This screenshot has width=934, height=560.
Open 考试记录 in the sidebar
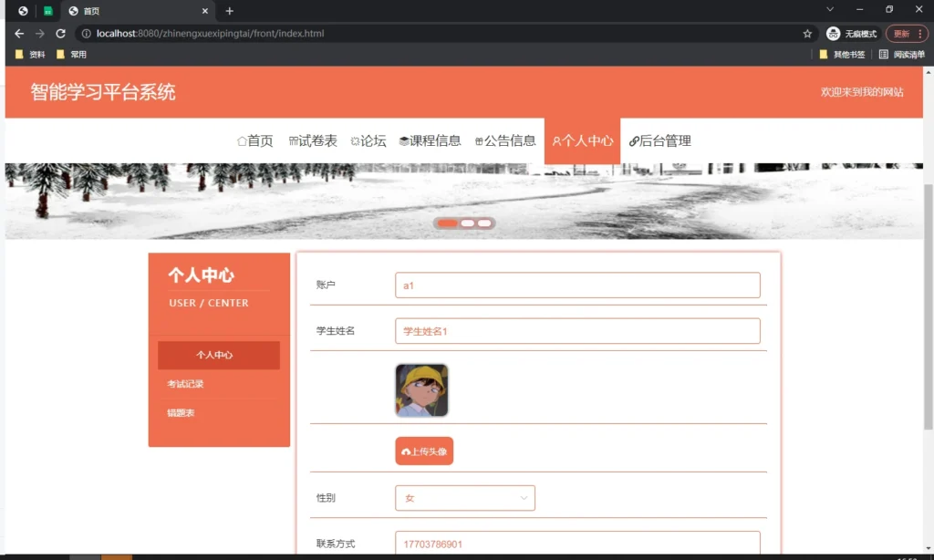point(185,384)
